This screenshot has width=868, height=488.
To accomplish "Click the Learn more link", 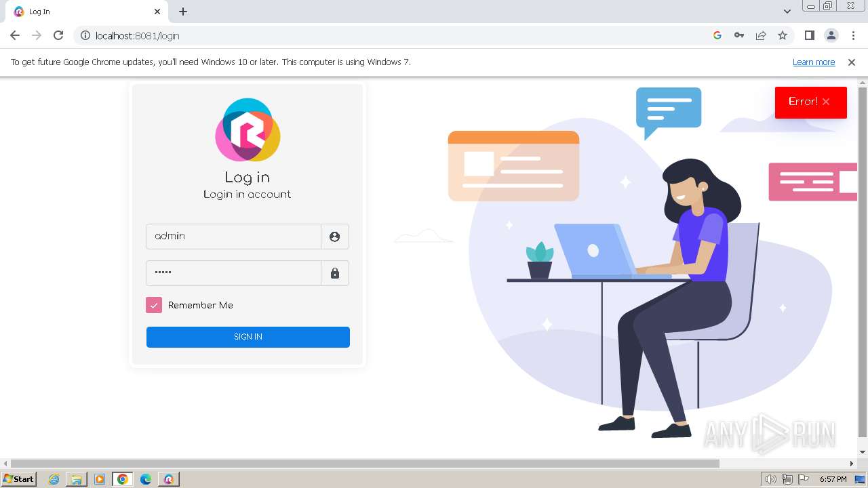I will point(814,62).
